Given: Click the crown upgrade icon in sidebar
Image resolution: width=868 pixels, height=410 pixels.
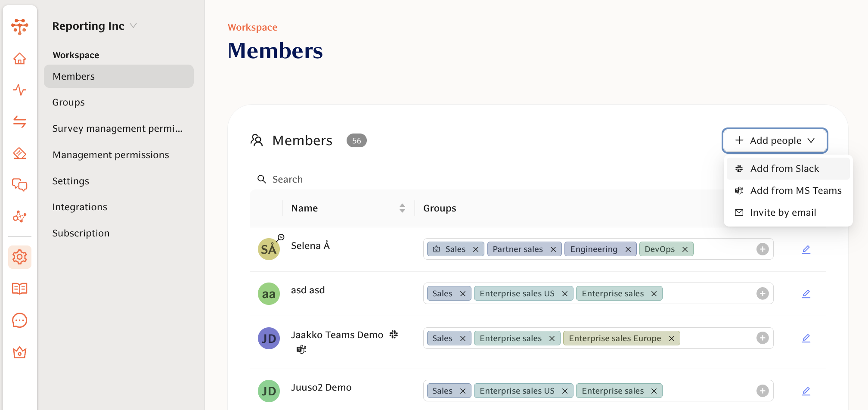Looking at the screenshot, I should point(20,353).
